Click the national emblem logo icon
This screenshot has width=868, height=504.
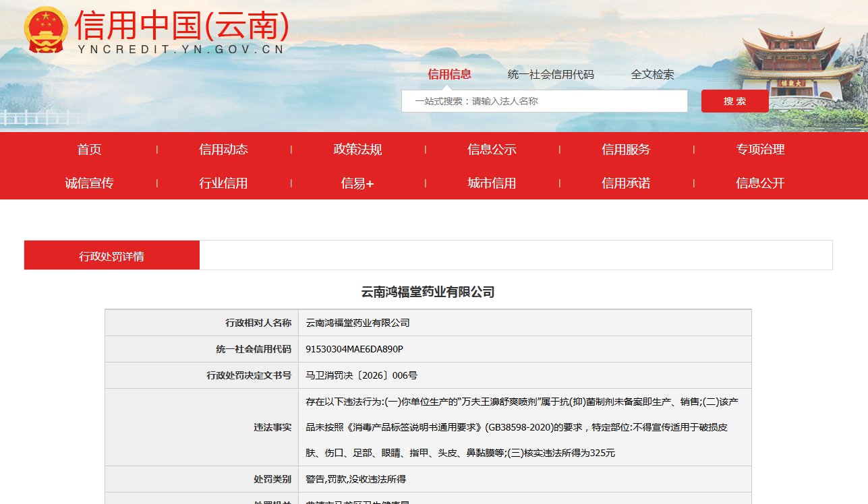pyautogui.click(x=45, y=30)
